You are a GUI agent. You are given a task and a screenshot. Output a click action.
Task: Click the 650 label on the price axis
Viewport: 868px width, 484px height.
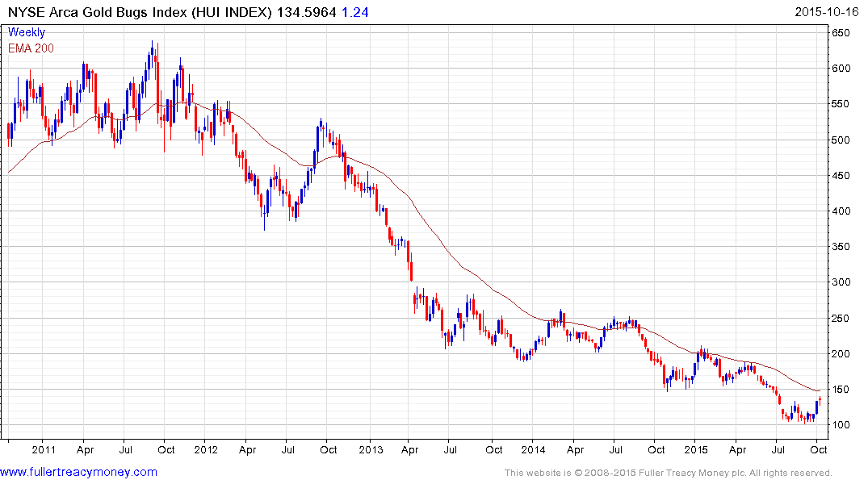[841, 33]
